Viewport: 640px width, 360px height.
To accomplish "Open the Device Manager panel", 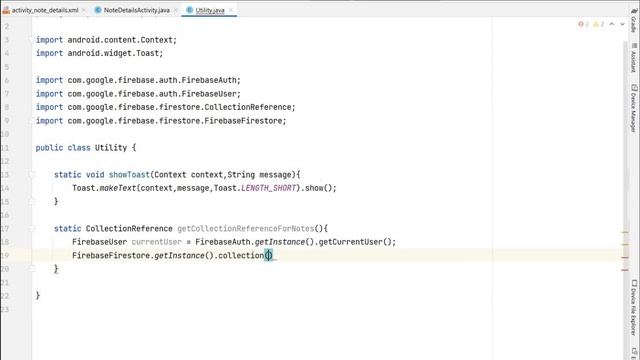I will [634, 108].
